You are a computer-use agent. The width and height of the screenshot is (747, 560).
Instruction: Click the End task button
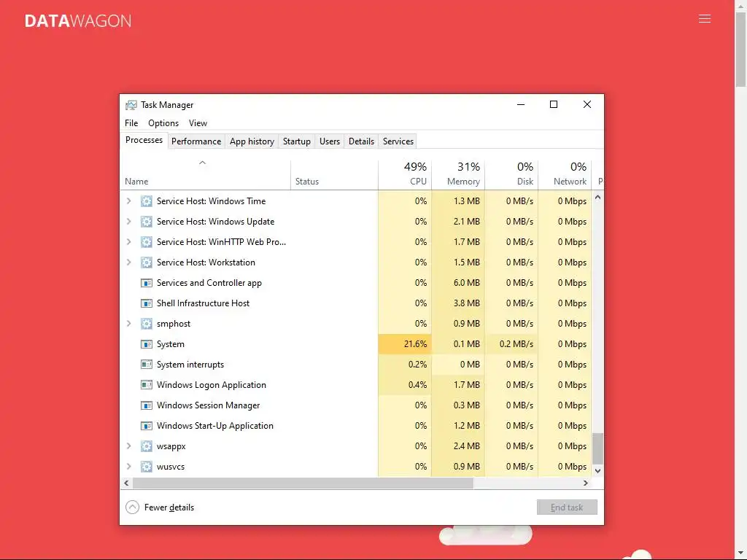pos(567,507)
